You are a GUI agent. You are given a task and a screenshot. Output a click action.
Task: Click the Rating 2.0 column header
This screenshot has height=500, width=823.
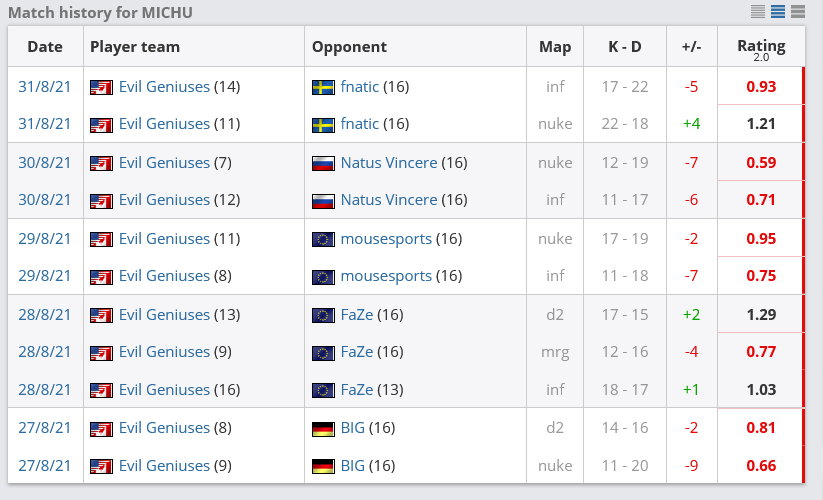click(x=761, y=48)
